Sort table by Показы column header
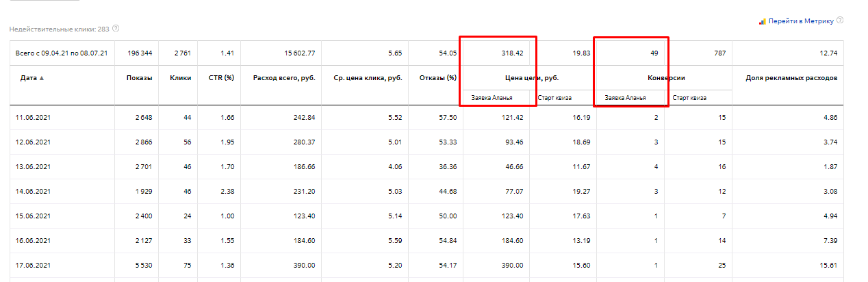 point(139,78)
